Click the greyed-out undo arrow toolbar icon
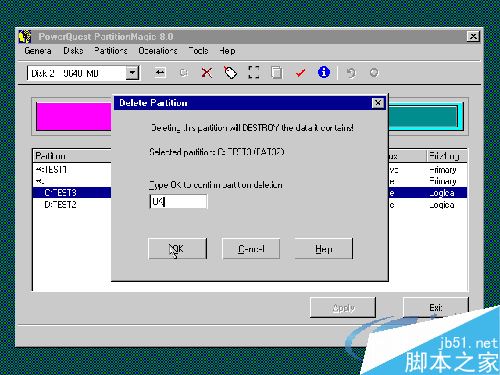 [x=351, y=72]
